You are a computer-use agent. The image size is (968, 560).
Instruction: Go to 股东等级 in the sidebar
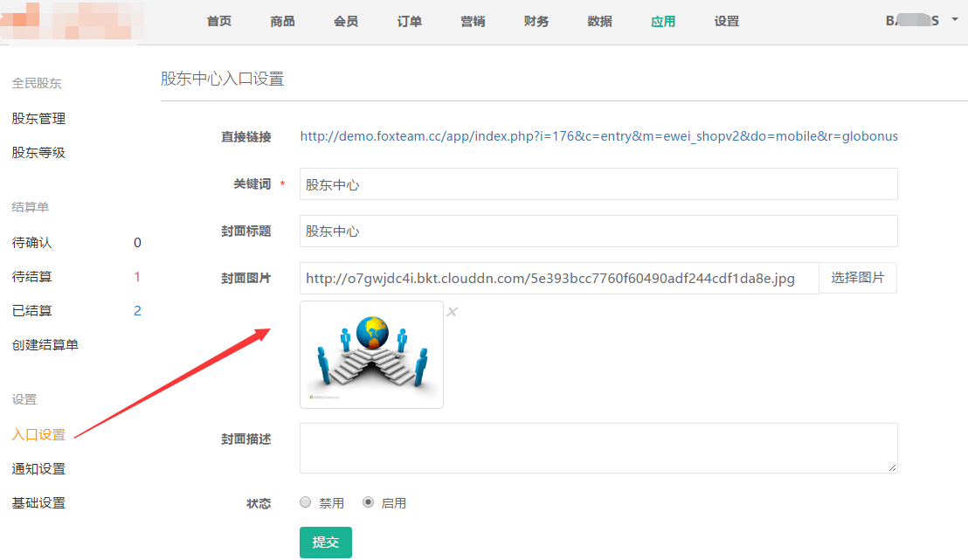click(x=38, y=153)
